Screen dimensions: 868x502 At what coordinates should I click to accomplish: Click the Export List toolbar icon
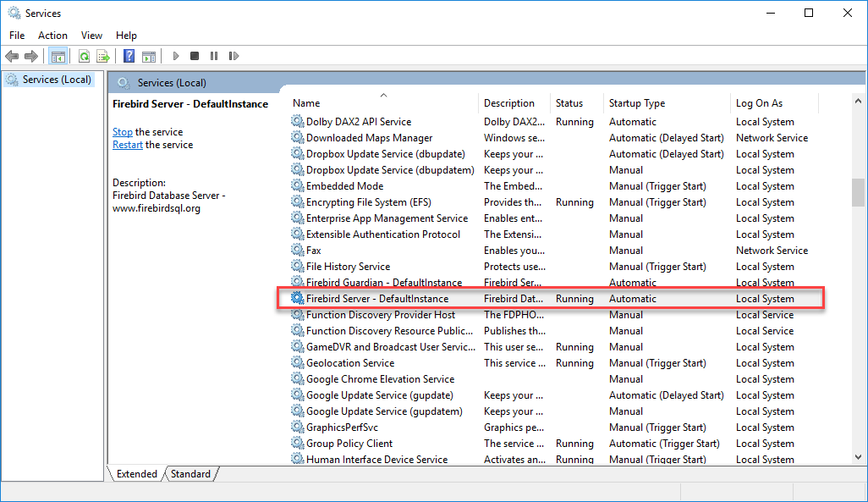pyautogui.click(x=103, y=56)
